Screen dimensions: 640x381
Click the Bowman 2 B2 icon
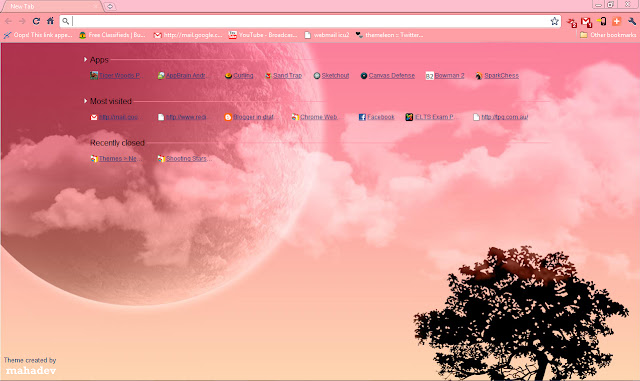pyautogui.click(x=429, y=76)
